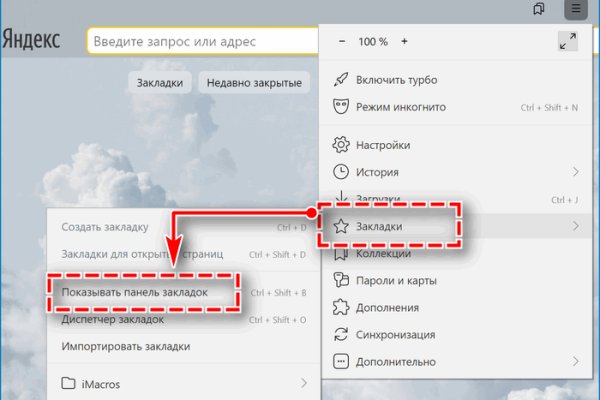This screenshot has height=400, width=600.
Task: Select 'Импортировать закладки' menu item
Action: [x=126, y=347]
